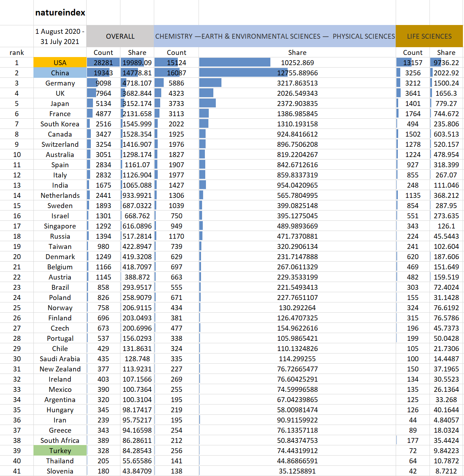Image resolution: width=464 pixels, height=476 pixels.
Task: Click the Czech country cell
Action: click(x=60, y=328)
